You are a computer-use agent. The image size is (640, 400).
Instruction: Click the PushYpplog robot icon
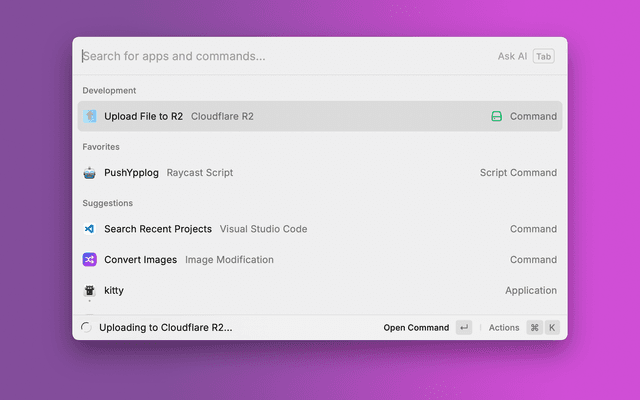click(90, 172)
